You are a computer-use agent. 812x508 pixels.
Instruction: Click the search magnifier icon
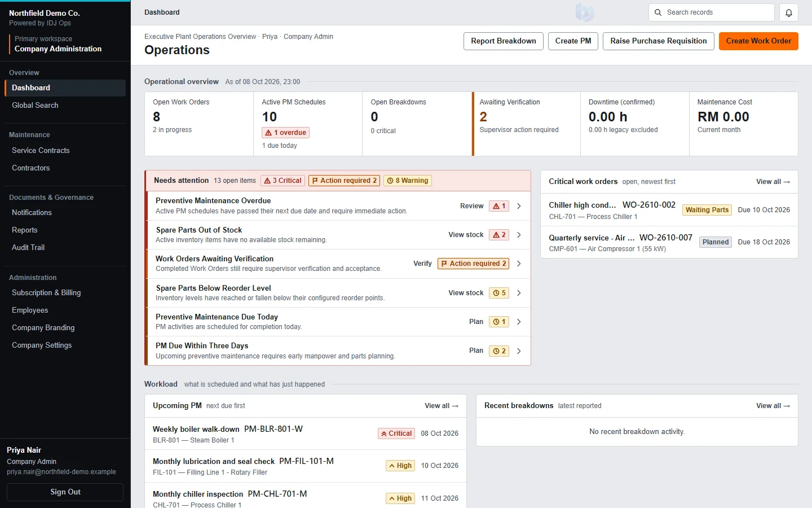point(658,12)
